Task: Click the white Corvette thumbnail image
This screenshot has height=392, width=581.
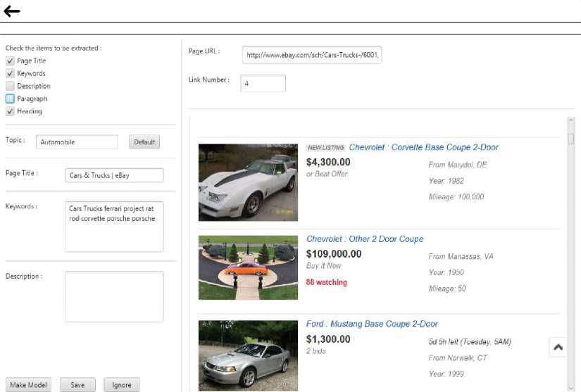Action: coord(249,182)
